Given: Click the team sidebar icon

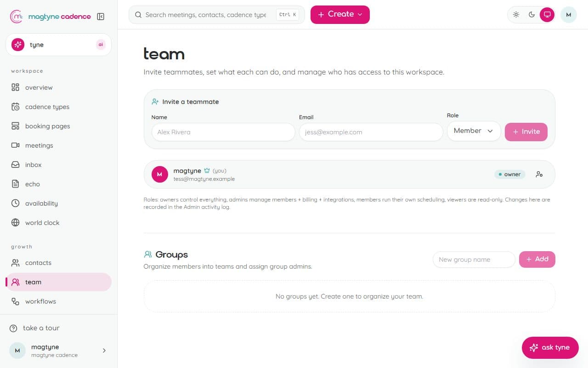Looking at the screenshot, I should point(16,282).
